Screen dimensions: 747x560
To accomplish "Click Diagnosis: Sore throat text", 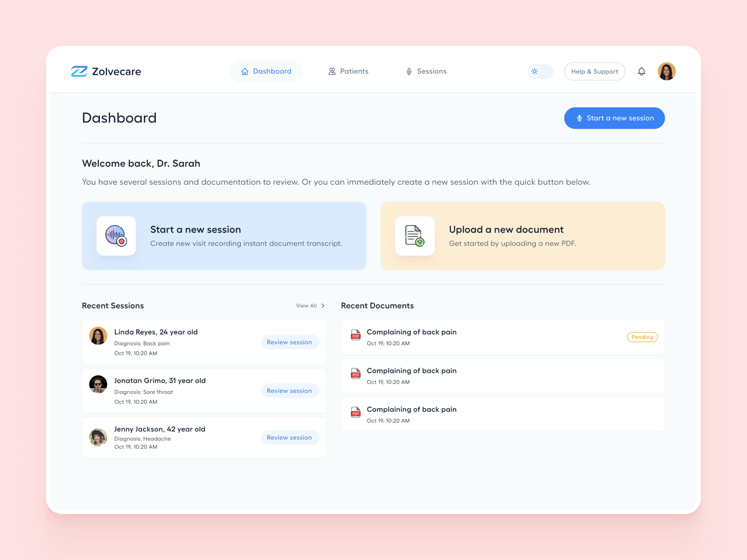I will coord(144,392).
